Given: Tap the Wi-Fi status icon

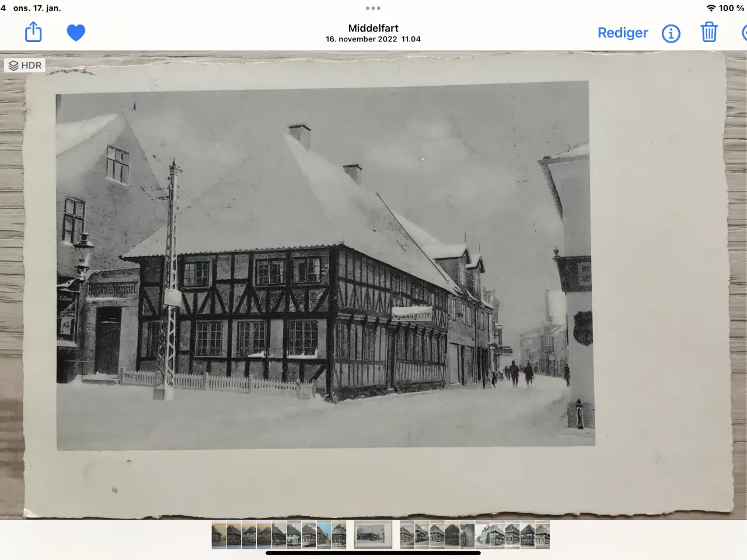Looking at the screenshot, I should 711,8.
